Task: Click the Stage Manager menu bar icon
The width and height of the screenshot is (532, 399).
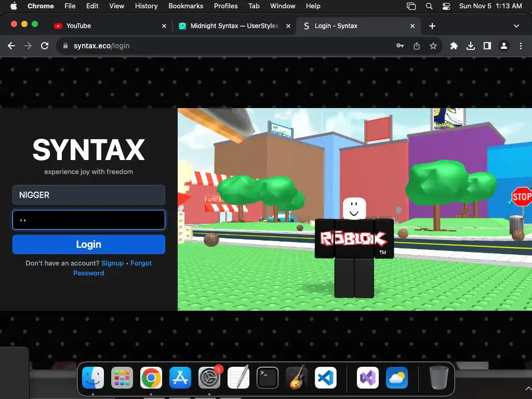Action: pos(411,6)
